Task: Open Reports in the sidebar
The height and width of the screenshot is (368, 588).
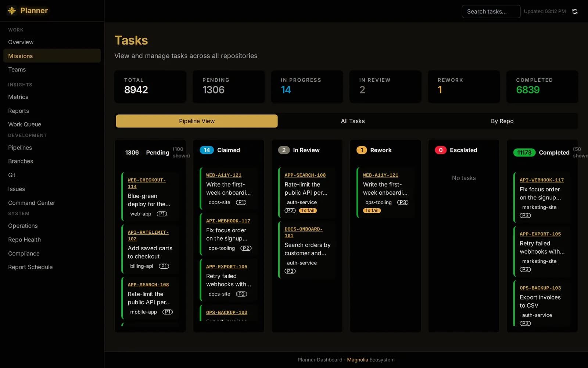Action: (52, 111)
